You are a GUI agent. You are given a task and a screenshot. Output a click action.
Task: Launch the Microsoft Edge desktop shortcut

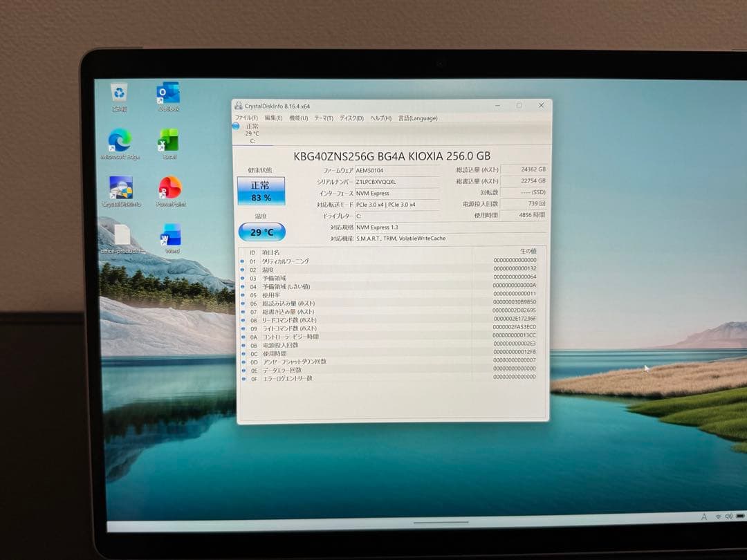120,144
